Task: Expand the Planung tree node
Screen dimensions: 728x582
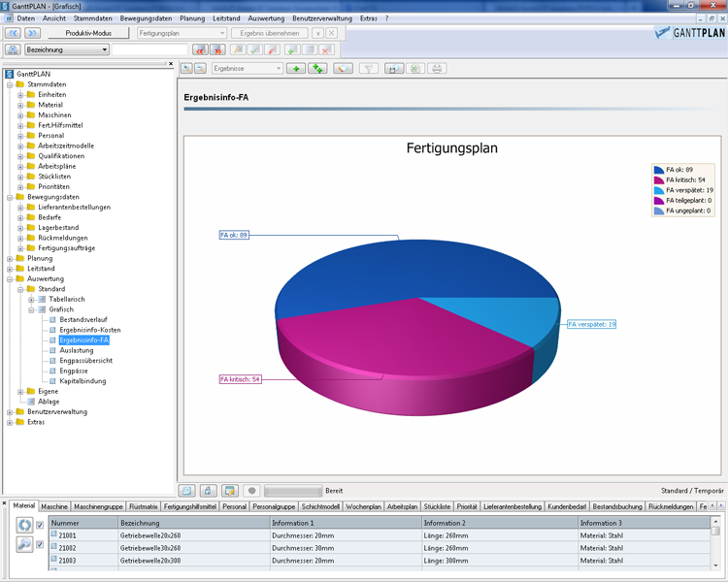Action: point(10,258)
